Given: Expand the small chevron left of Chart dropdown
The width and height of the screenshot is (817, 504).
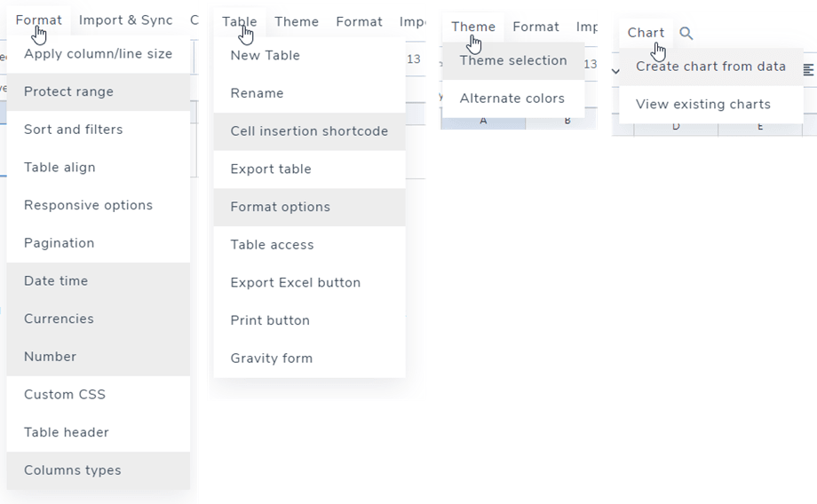Looking at the screenshot, I should [616, 71].
